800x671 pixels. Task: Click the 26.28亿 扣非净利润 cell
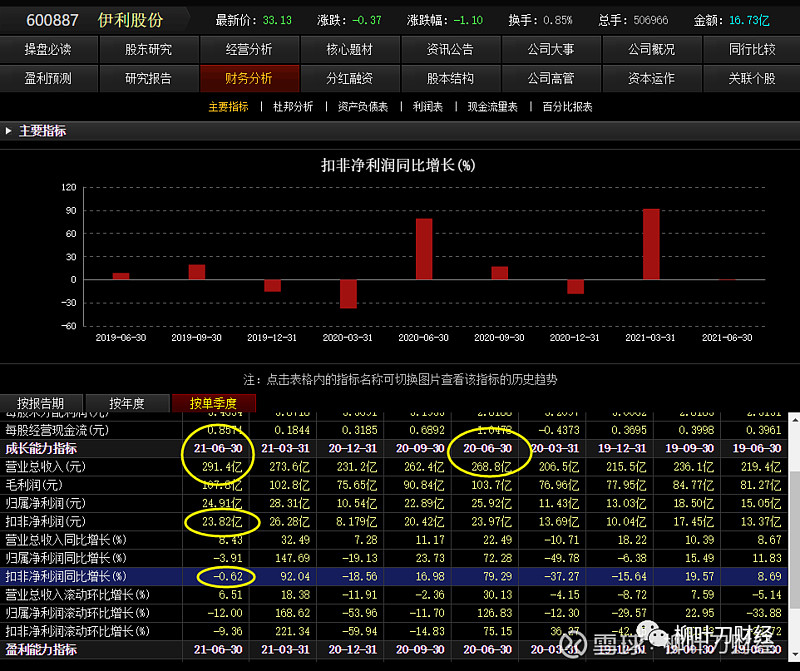[289, 521]
